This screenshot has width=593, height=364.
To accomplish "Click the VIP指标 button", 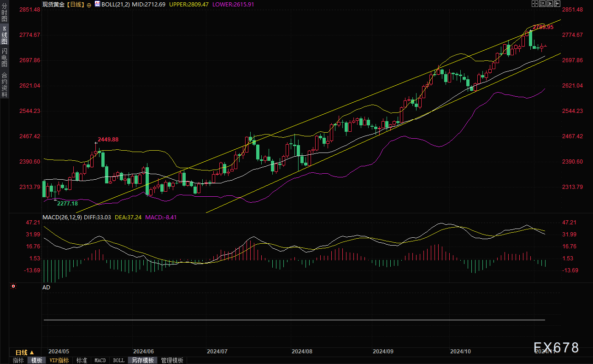I will pyautogui.click(x=59, y=360).
